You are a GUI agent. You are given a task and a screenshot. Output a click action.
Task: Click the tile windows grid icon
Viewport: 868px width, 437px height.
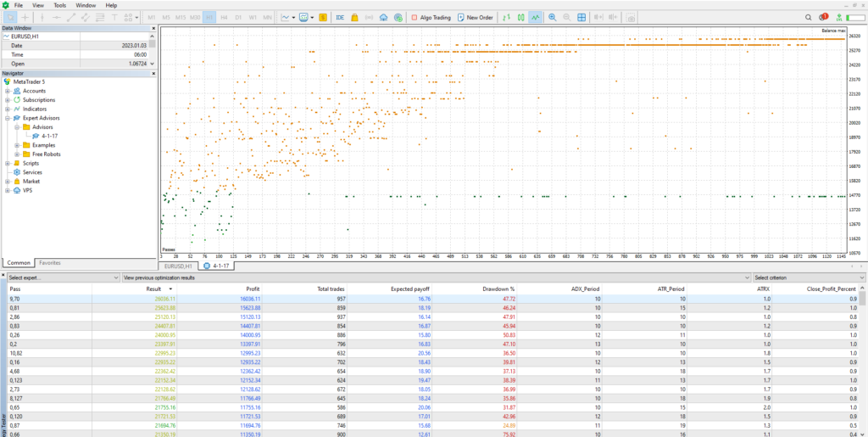point(583,17)
